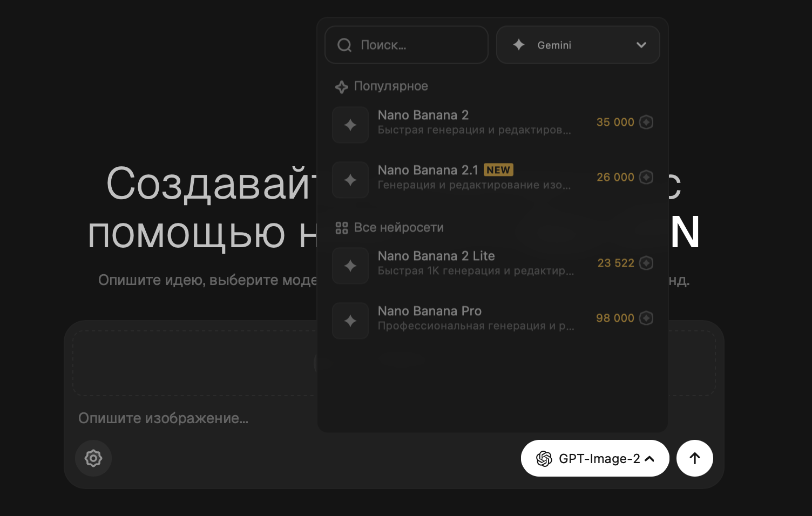Open the image settings gear icon
812x516 pixels.
pos(93,458)
